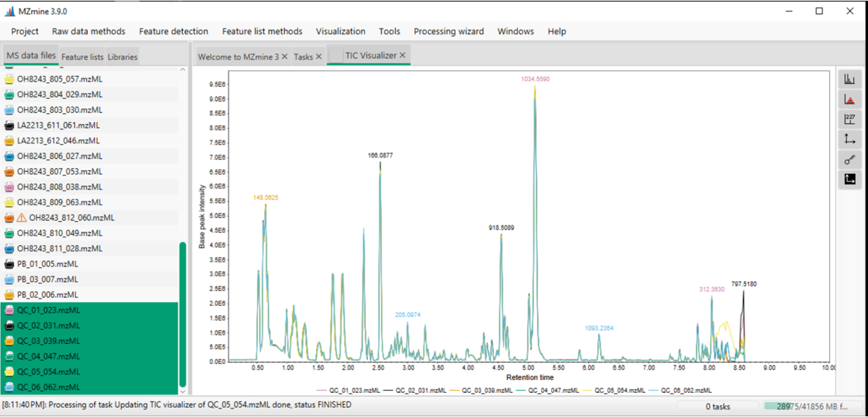Close the TIC Visualizer tab
The height and width of the screenshot is (417, 868).
(x=402, y=55)
